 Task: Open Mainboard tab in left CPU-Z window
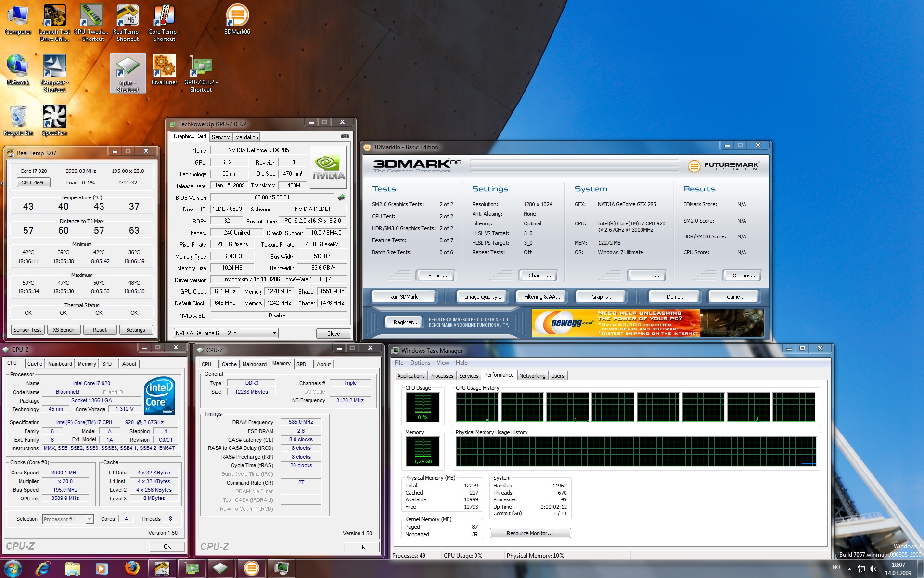coord(60,364)
